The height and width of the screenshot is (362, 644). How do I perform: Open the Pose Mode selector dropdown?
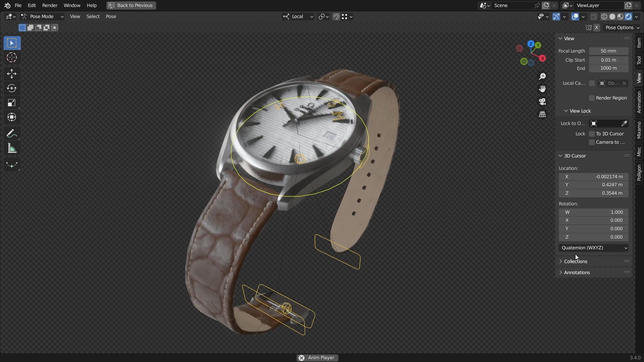tap(42, 16)
